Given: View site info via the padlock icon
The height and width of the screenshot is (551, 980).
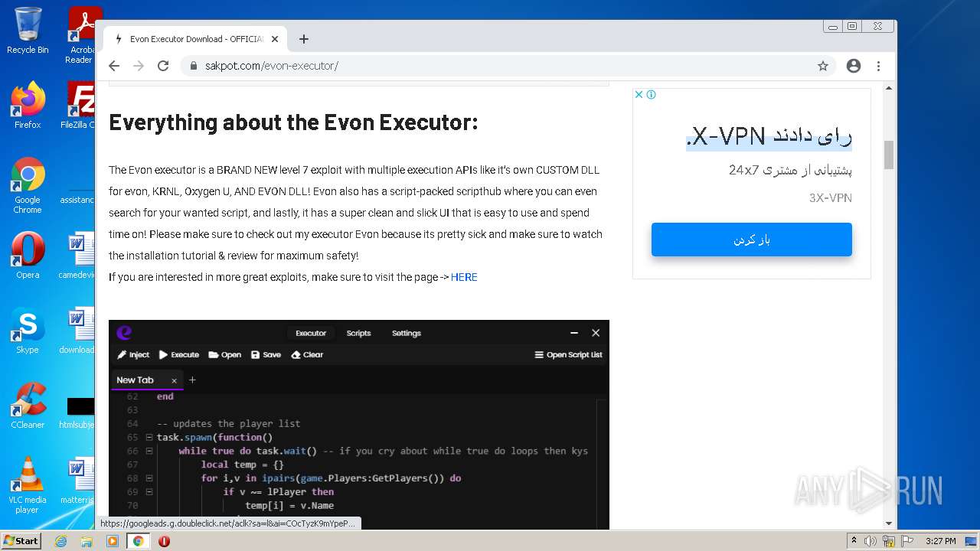Looking at the screenshot, I should pos(194,66).
